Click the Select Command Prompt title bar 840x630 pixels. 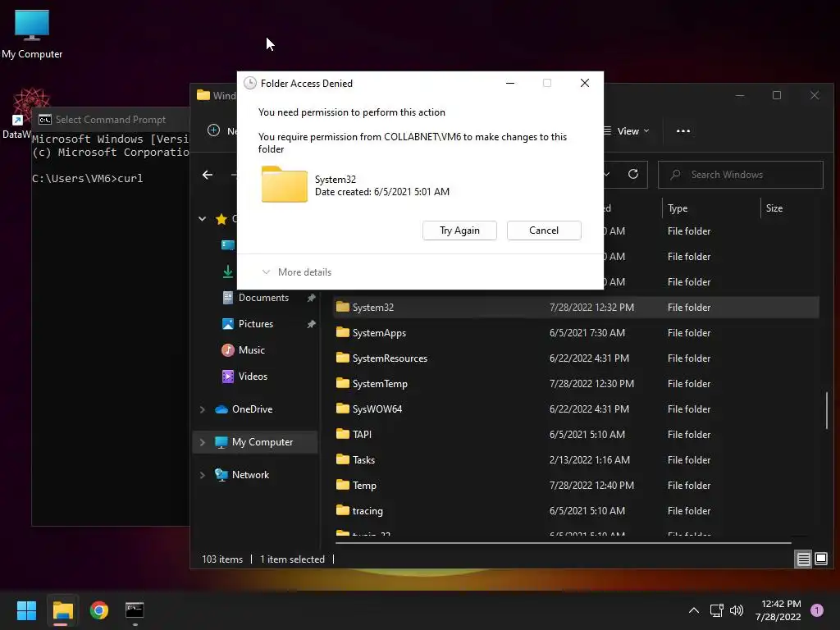coord(111,120)
